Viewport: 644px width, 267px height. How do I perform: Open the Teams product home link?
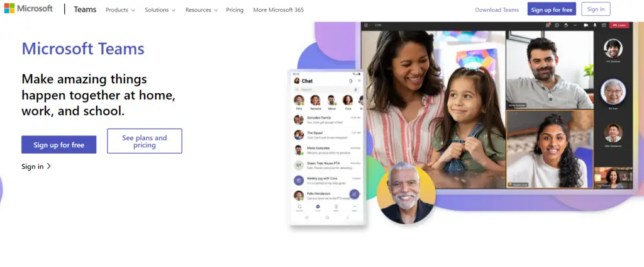pyautogui.click(x=85, y=9)
